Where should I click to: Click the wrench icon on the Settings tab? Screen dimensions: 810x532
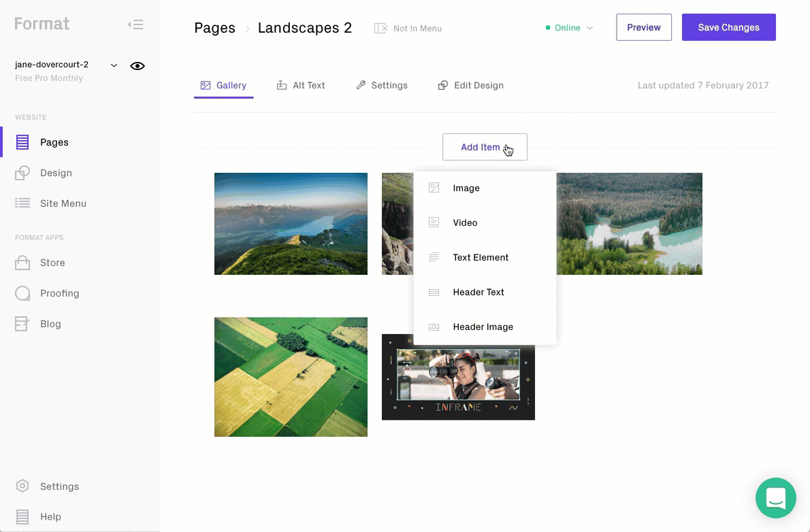pos(361,85)
